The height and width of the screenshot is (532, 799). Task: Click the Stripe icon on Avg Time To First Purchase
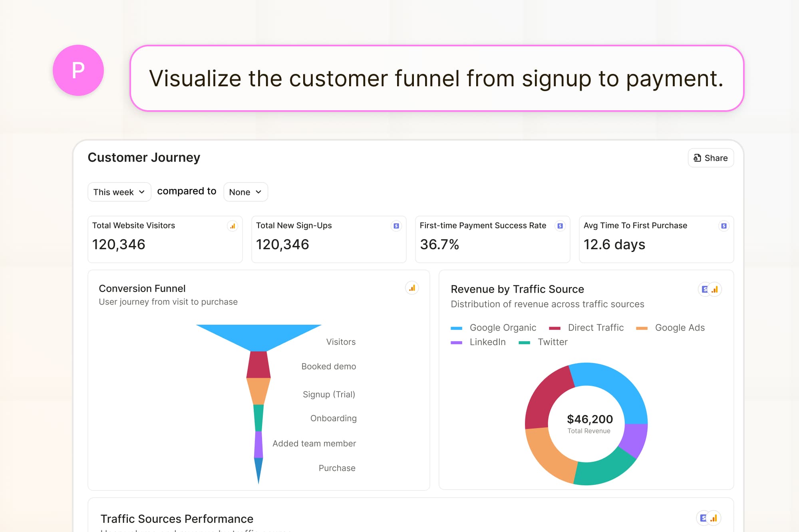tap(724, 226)
